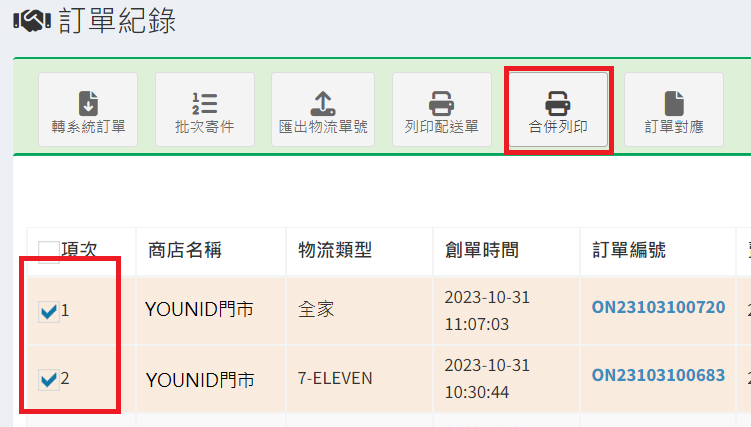Click the handshake icon beside 訂單紀錄

click(x=33, y=22)
